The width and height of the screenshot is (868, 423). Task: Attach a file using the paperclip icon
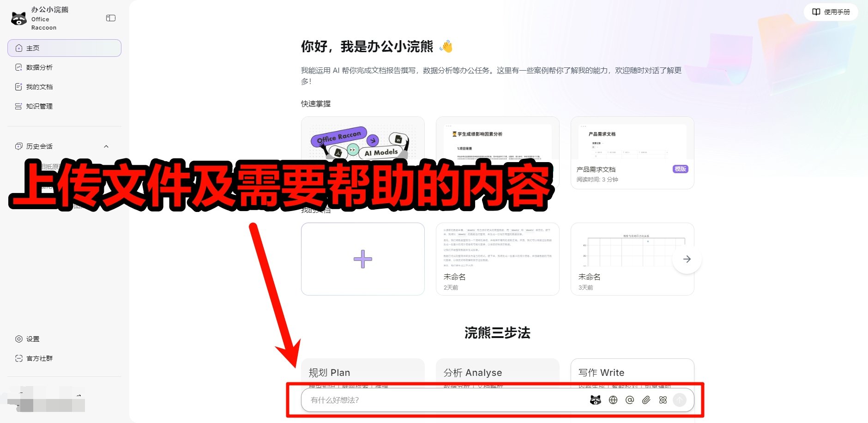[646, 400]
